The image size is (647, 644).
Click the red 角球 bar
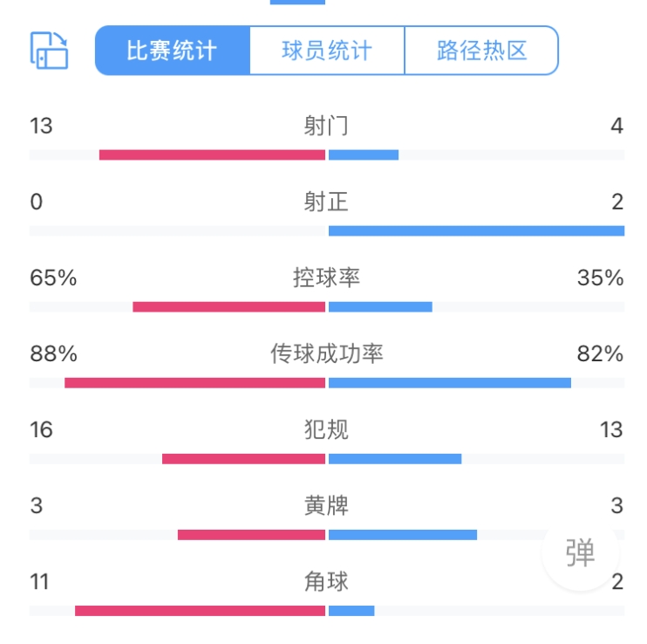click(x=200, y=611)
